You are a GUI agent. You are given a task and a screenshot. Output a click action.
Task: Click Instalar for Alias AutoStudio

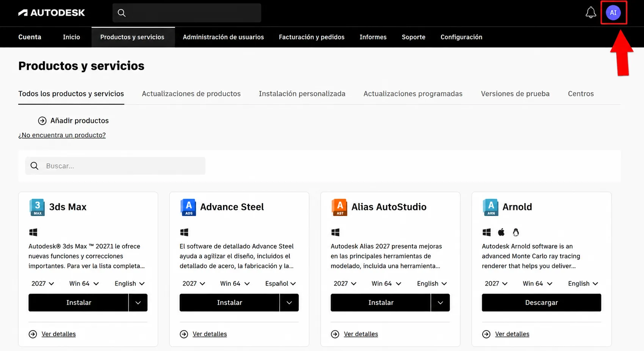click(381, 302)
